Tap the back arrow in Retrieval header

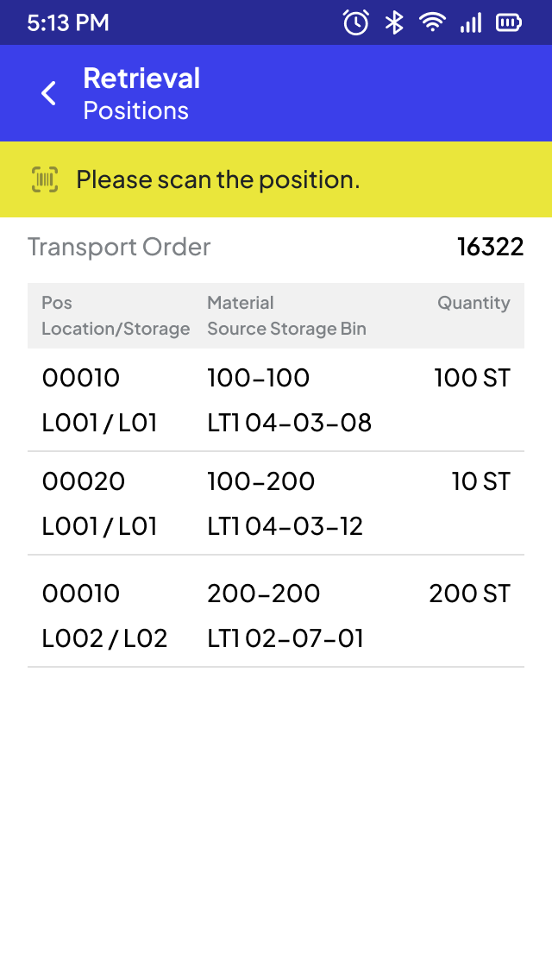(49, 93)
